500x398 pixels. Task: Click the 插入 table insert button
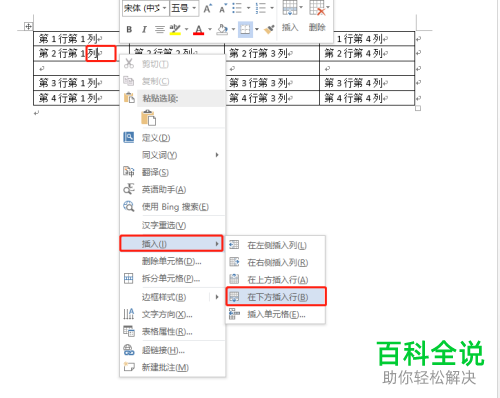click(x=290, y=17)
